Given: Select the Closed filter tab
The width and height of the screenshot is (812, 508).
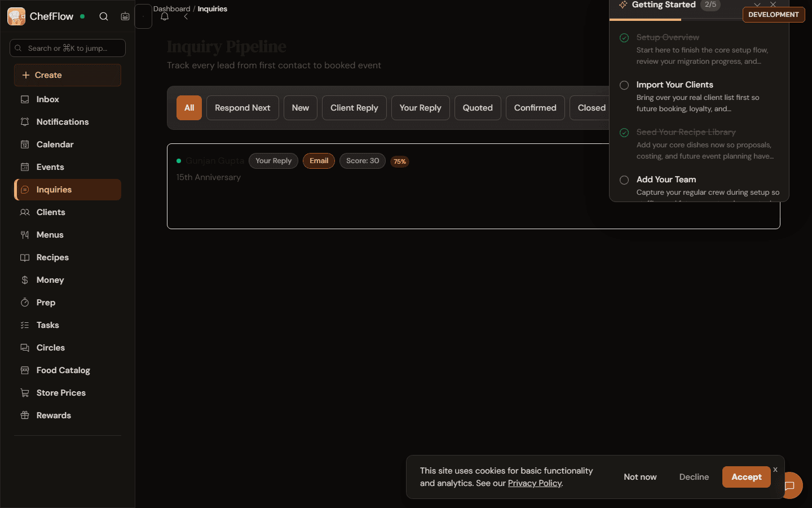Looking at the screenshot, I should [590, 108].
